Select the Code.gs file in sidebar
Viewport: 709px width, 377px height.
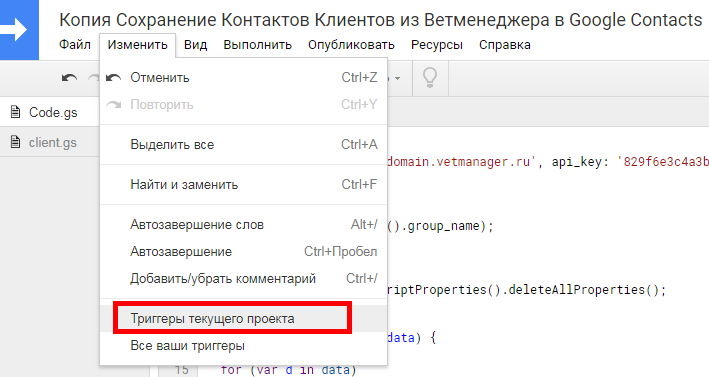pyautogui.click(x=50, y=112)
